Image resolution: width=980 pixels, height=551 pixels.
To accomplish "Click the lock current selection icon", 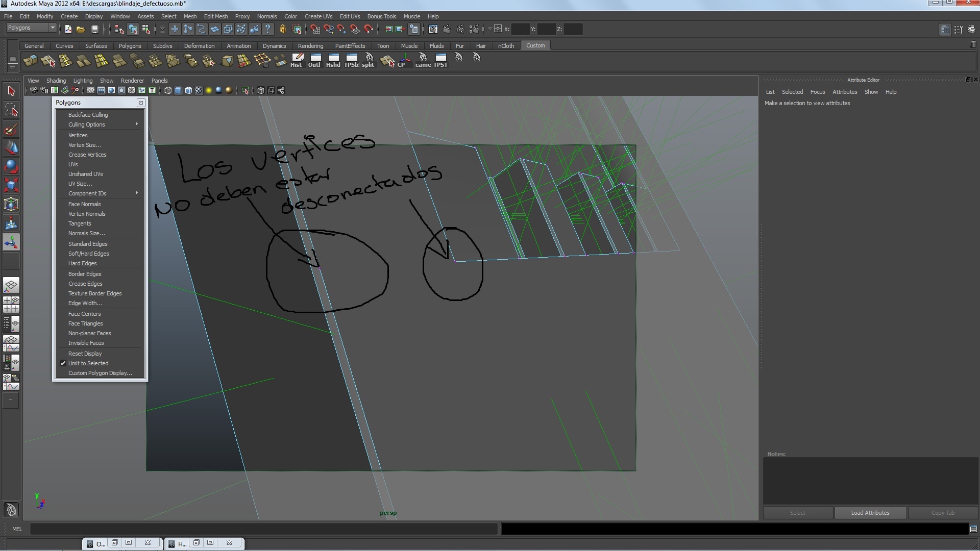I will coord(282,29).
